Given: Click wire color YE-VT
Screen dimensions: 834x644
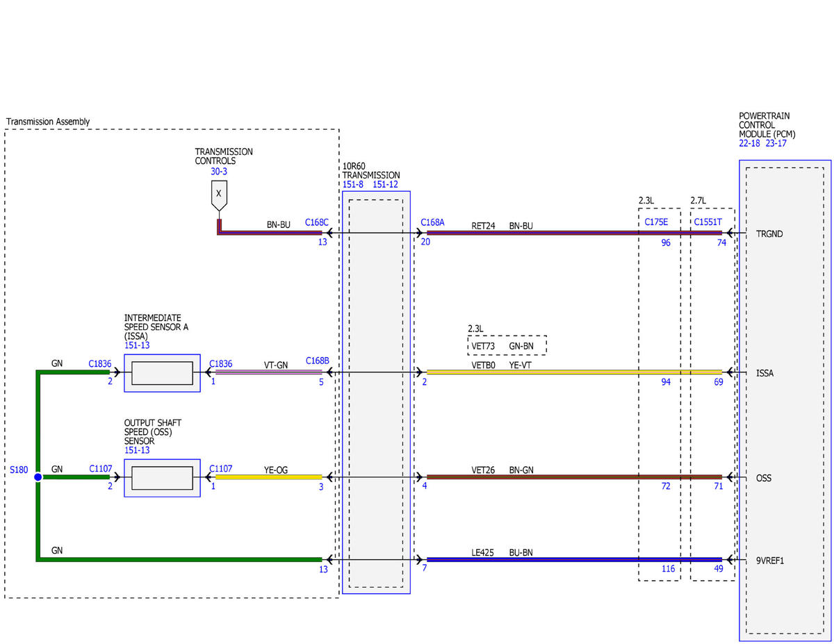Looking at the screenshot, I should (x=521, y=365).
